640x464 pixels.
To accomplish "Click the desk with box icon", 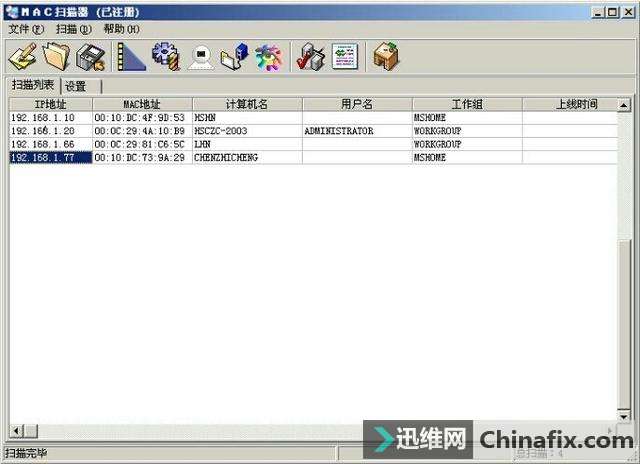I will click(x=386, y=56).
